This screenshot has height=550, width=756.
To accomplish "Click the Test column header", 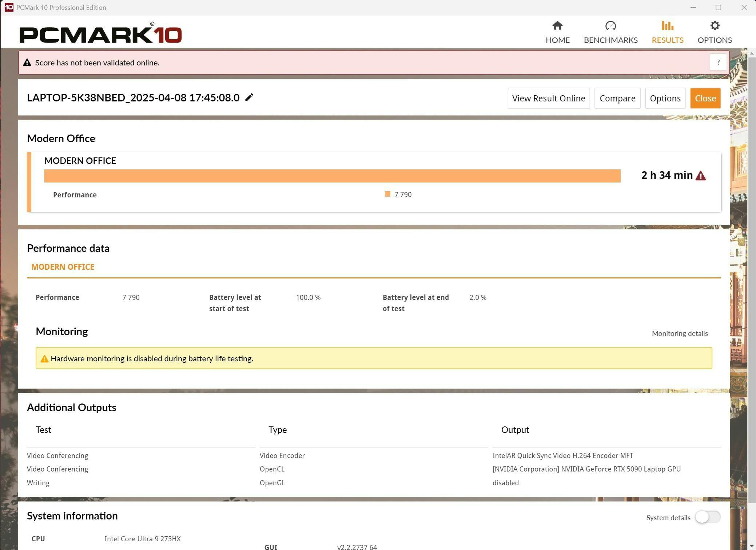I will pos(43,430).
